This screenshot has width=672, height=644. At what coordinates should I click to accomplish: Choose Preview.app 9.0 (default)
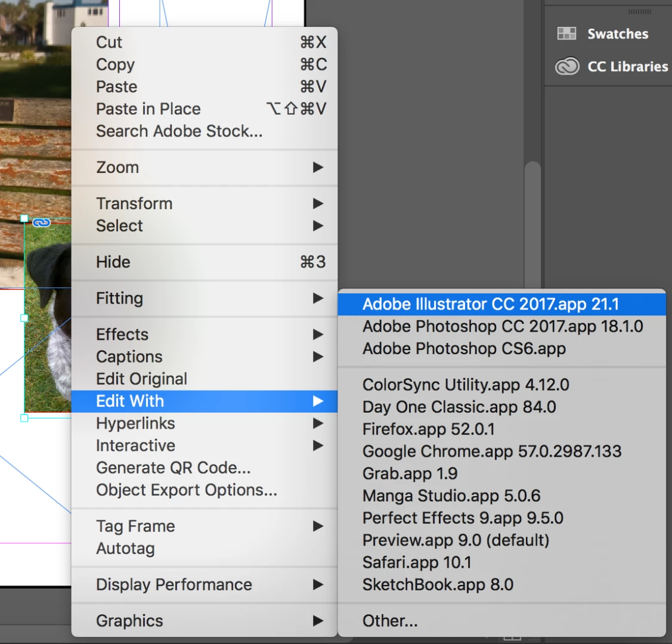click(502, 540)
